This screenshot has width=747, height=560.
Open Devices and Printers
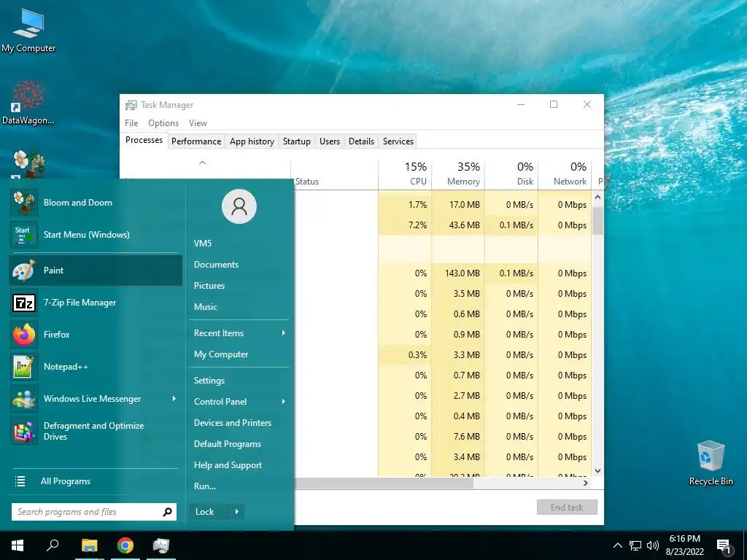click(233, 423)
